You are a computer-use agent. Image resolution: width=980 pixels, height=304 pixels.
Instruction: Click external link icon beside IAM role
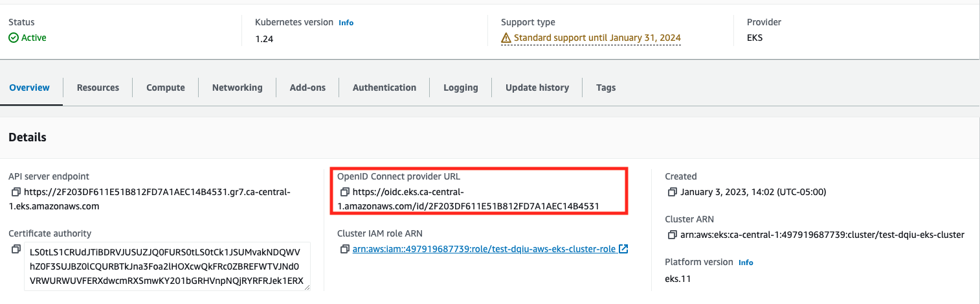623,250
